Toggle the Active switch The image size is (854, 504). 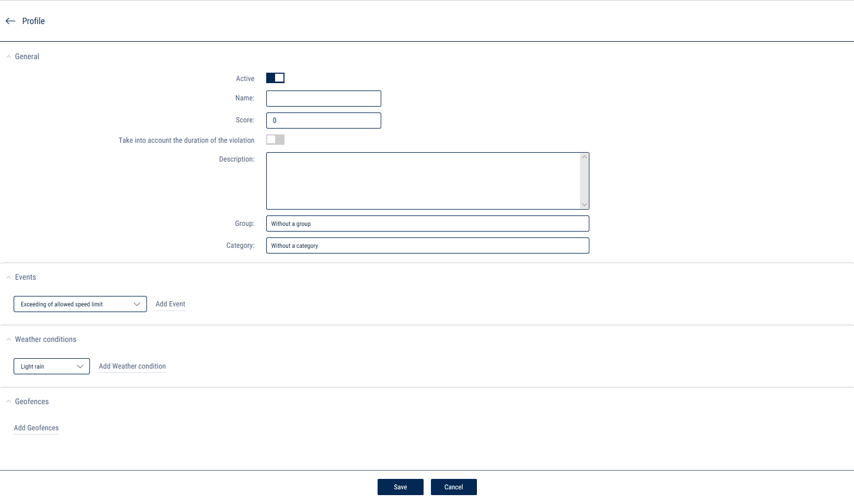tap(275, 78)
